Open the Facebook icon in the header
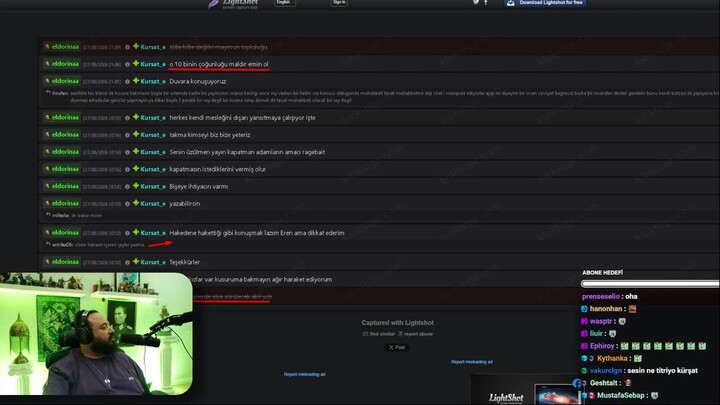Image resolution: width=720 pixels, height=405 pixels. [x=486, y=3]
